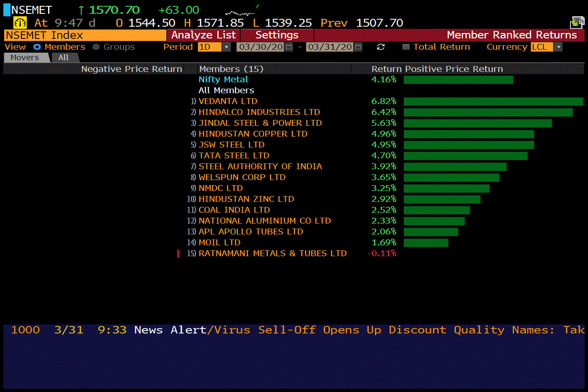This screenshot has height=392, width=588.
Task: Click the refresh icon beside the dates
Action: pyautogui.click(x=380, y=47)
